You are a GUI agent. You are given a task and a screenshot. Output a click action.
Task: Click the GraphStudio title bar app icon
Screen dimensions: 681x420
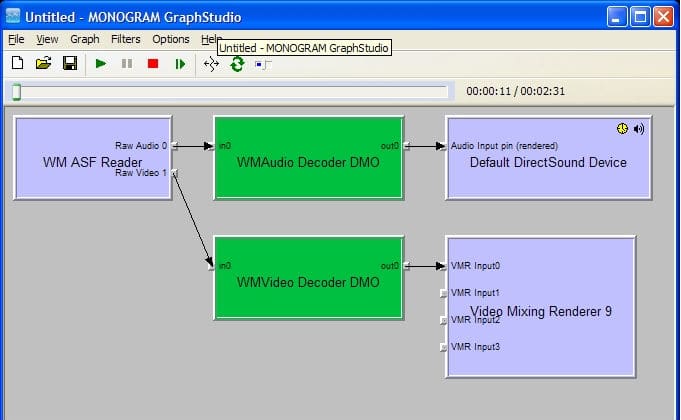tap(13, 17)
